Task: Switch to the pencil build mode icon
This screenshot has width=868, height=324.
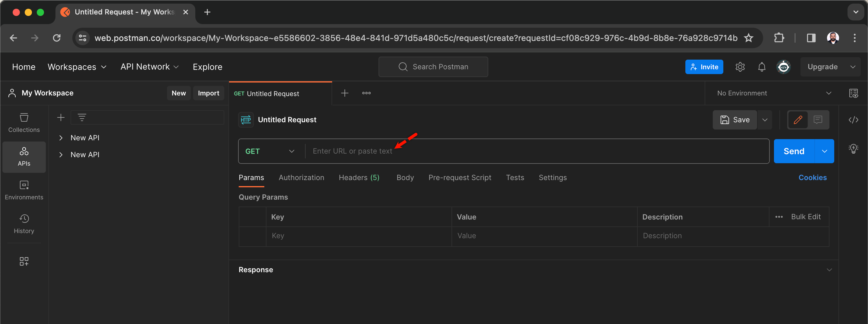Action: [x=797, y=120]
